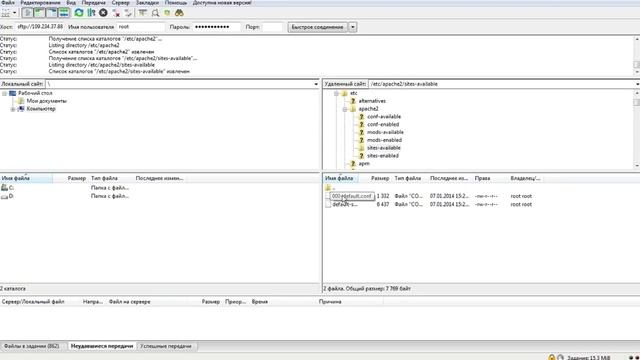Click the Пароль password field
This screenshot has width=640, height=360.
click(216, 27)
